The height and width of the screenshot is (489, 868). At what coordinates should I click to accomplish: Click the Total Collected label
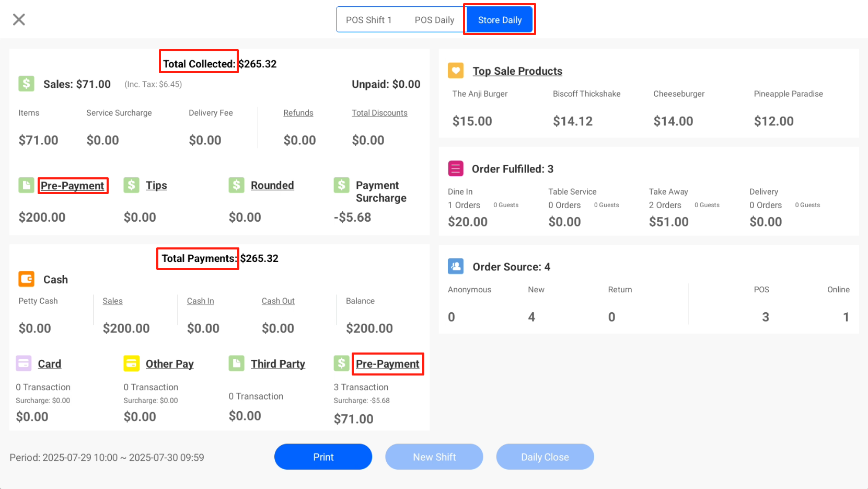pyautogui.click(x=199, y=64)
